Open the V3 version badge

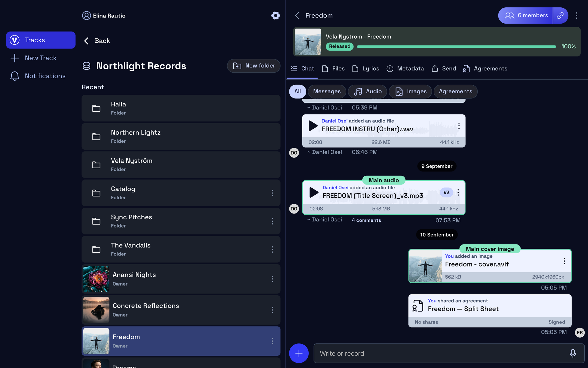coord(447,193)
